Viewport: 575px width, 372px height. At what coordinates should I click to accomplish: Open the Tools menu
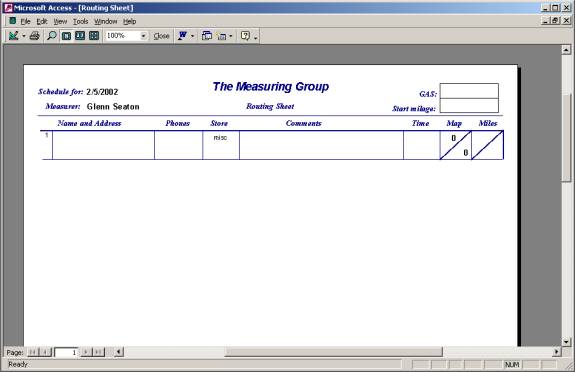click(x=80, y=22)
